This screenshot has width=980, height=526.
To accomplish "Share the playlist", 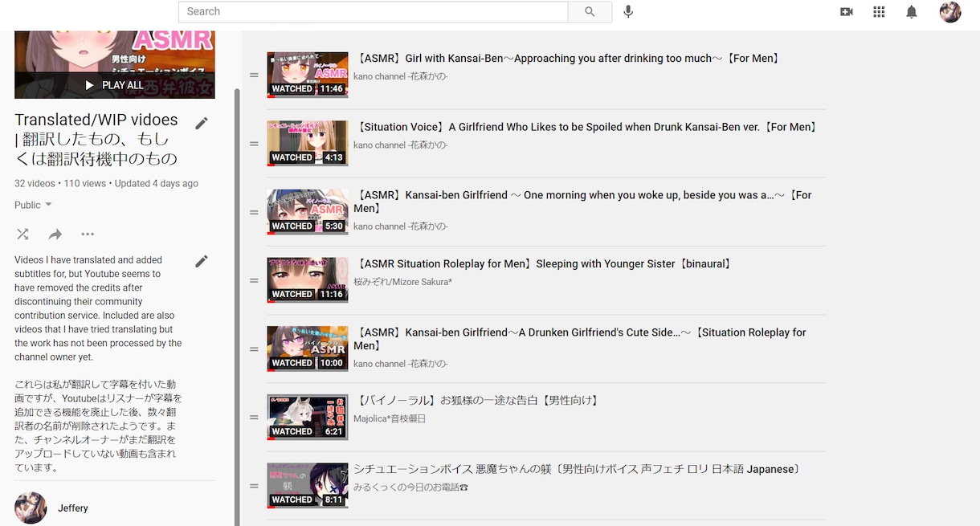I will (55, 234).
